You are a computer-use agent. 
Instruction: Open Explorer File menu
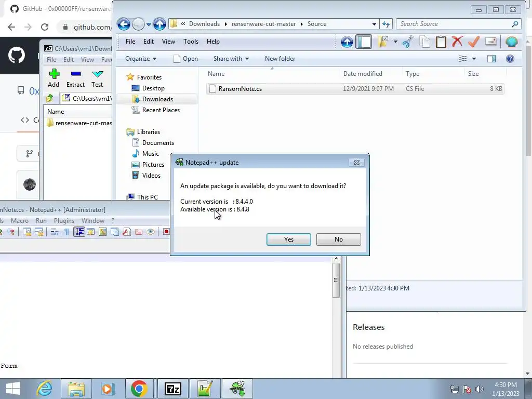click(x=130, y=42)
